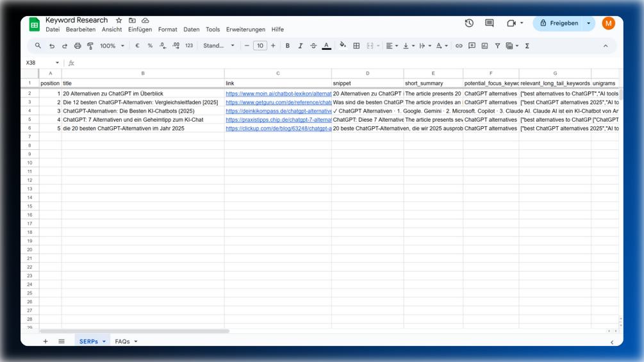This screenshot has height=362, width=644.
Task: Click the Freigeben share button
Action: click(x=559, y=24)
